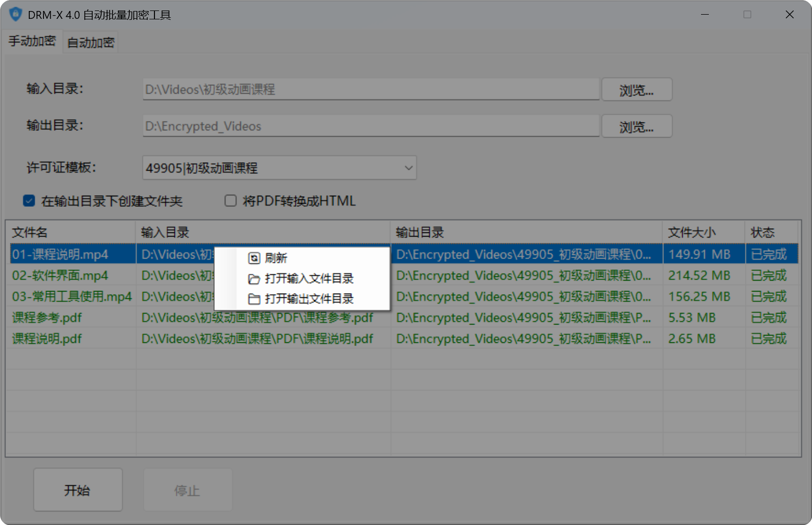Sort by the 文件大小 column header

(692, 232)
